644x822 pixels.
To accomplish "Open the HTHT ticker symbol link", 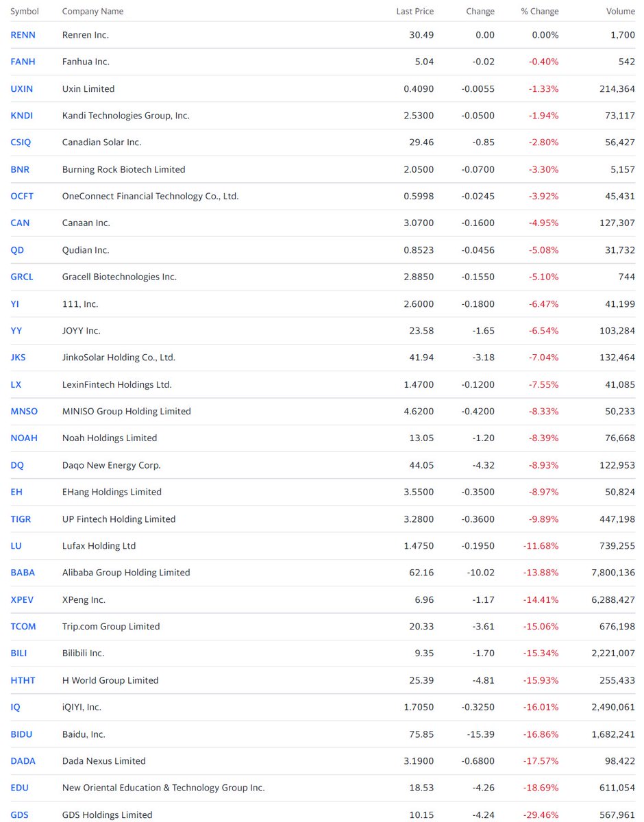I will pos(23,680).
